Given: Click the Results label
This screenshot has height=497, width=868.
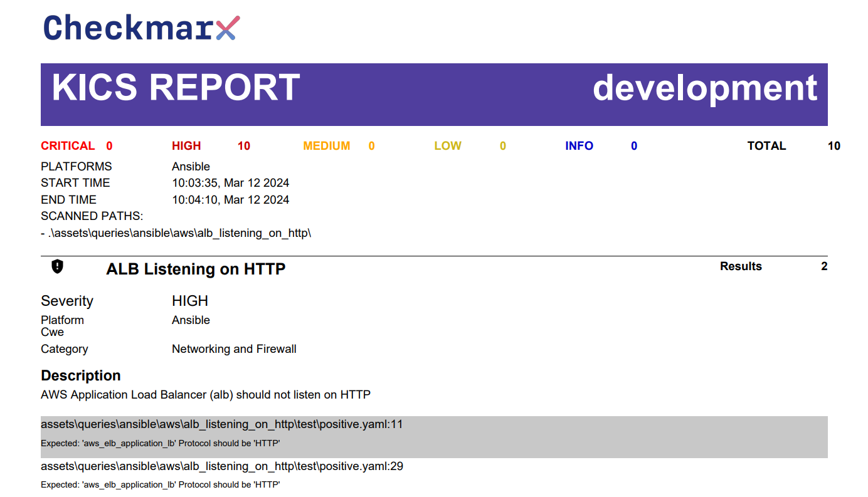Looking at the screenshot, I should point(741,266).
